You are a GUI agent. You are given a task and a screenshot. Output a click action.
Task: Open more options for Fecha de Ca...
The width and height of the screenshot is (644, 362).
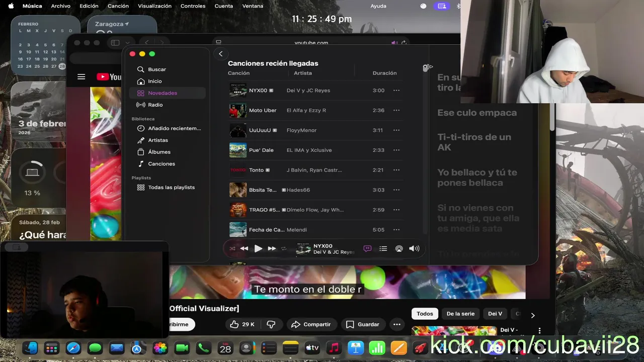pos(396,230)
